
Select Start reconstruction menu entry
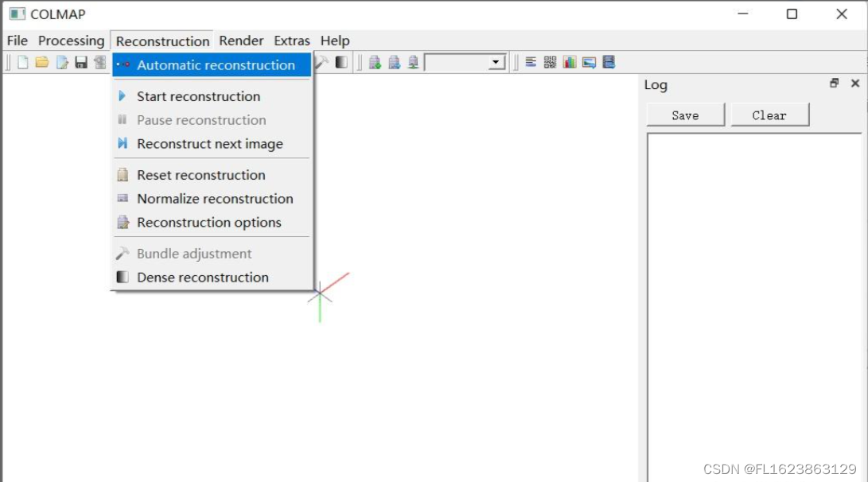[x=212, y=96]
